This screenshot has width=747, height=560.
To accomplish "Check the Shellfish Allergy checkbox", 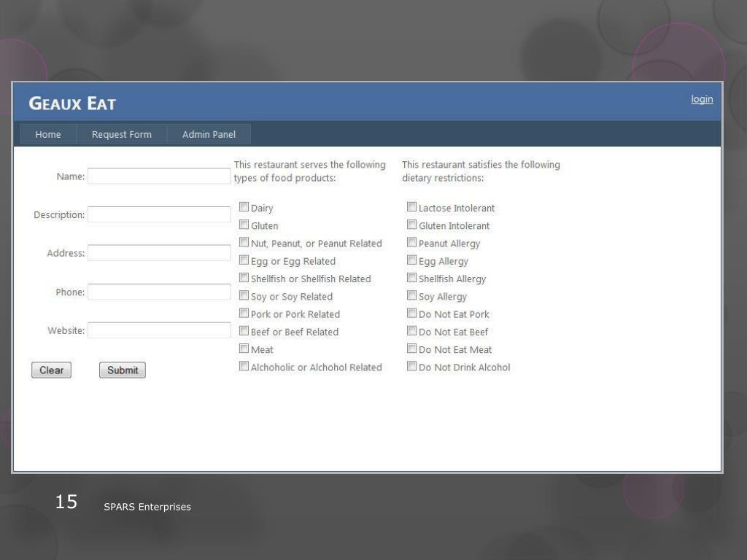I will pyautogui.click(x=411, y=278).
